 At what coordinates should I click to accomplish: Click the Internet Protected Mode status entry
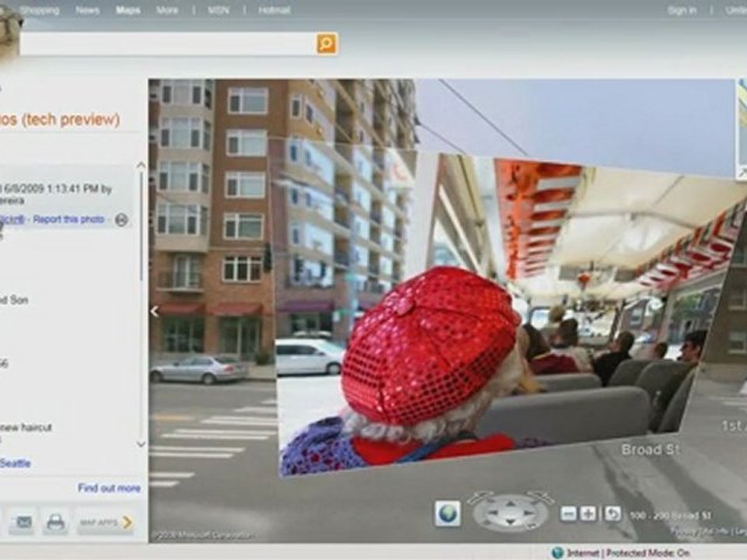621,553
